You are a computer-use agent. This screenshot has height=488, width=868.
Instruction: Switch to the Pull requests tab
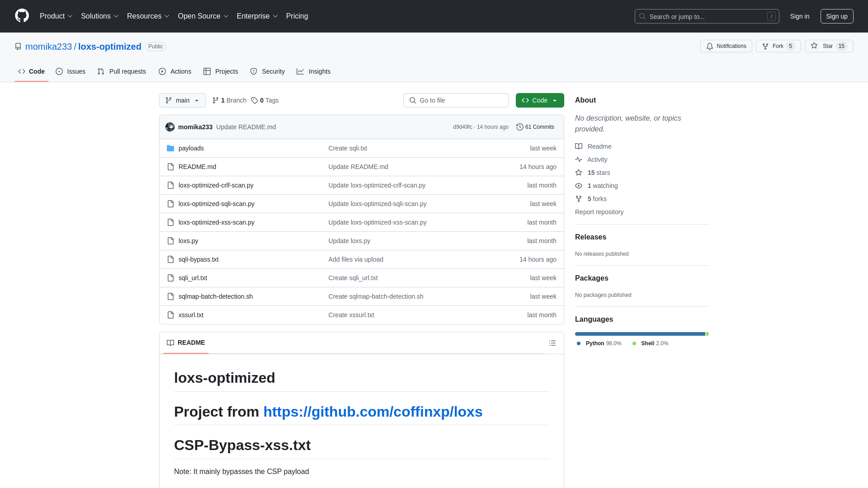point(122,71)
